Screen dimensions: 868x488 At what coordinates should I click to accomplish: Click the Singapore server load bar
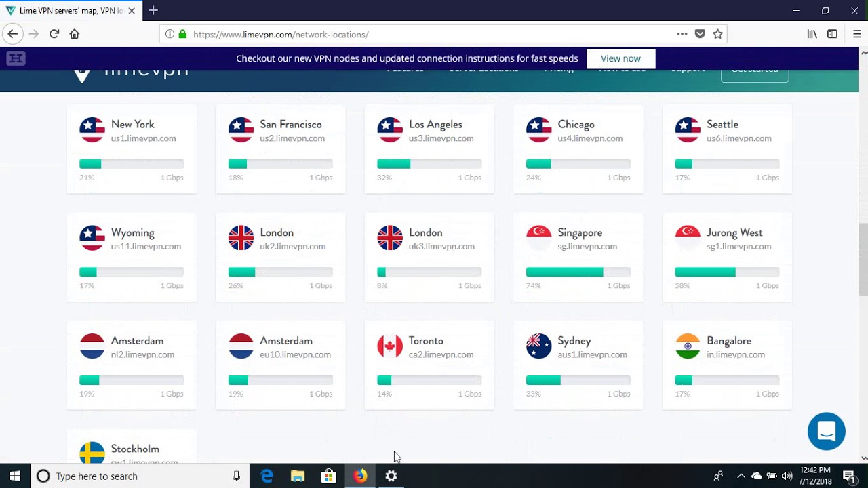click(578, 272)
